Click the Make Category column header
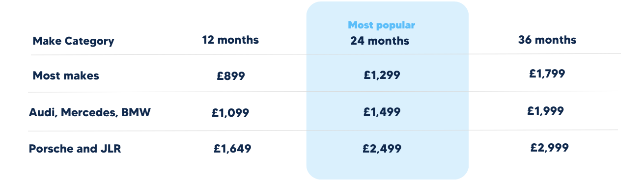The width and height of the screenshot is (644, 180). pos(73,41)
